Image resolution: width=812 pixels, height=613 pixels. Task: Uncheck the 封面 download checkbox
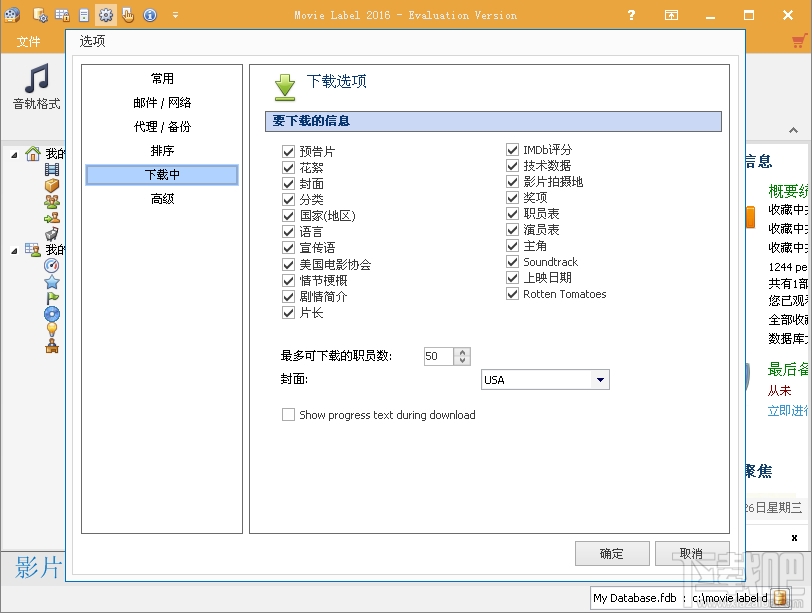[x=288, y=184]
